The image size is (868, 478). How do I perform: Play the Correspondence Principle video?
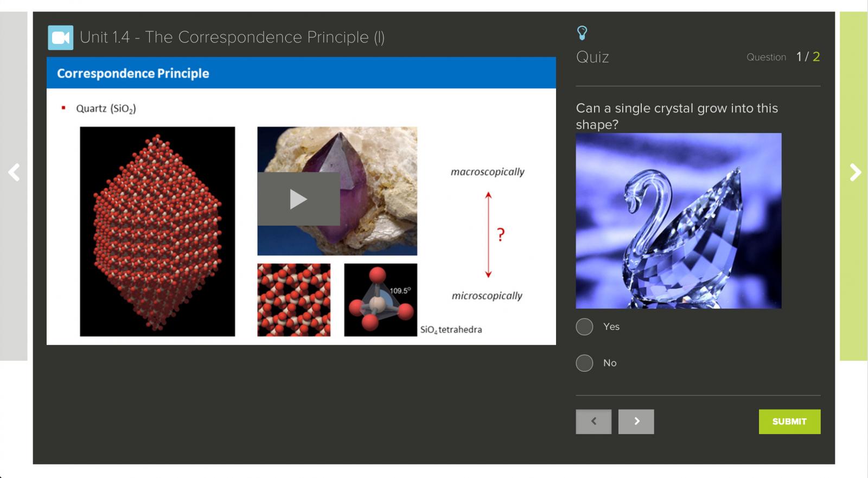pyautogui.click(x=298, y=199)
